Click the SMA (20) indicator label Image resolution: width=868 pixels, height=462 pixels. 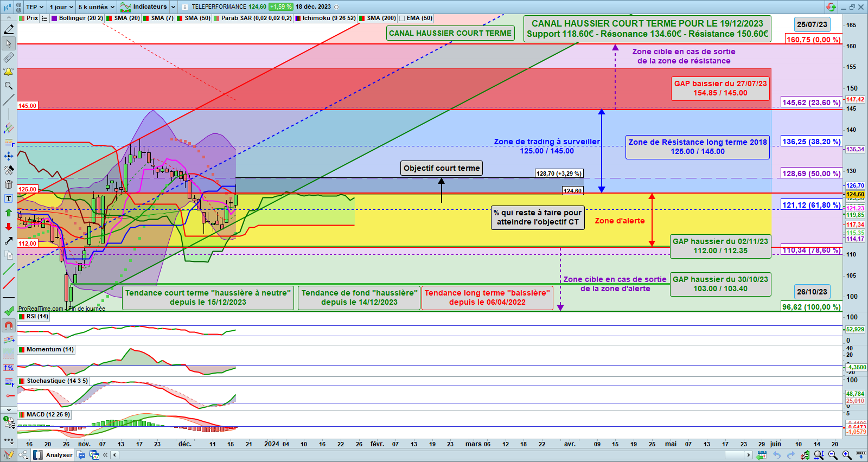coord(123,18)
